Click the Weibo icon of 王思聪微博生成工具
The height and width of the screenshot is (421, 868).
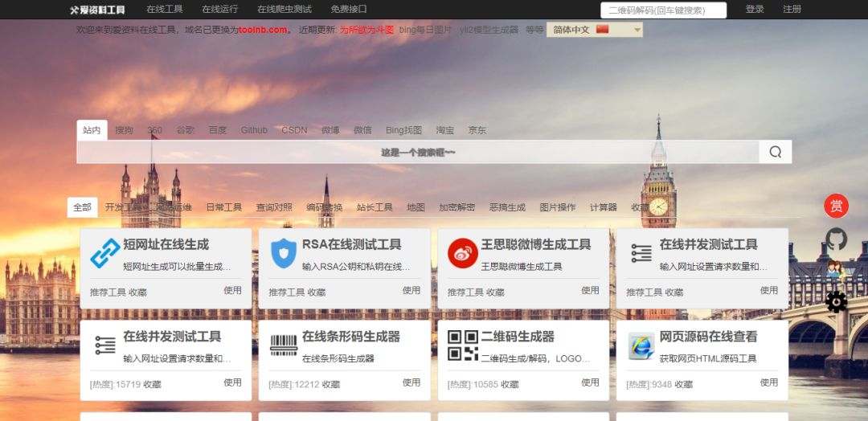pyautogui.click(x=463, y=253)
